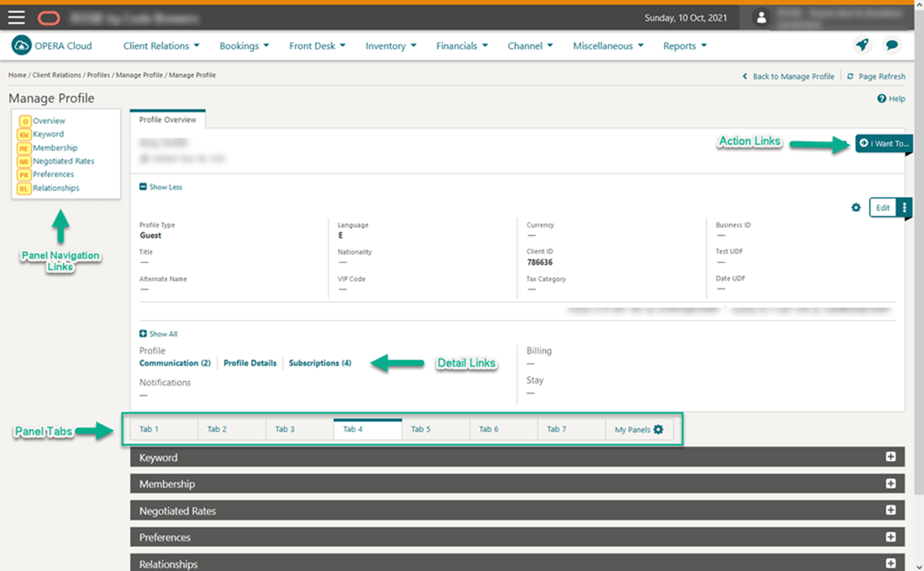The height and width of the screenshot is (571, 924).
Task: Select the Profile Overview tab
Action: pos(167,120)
